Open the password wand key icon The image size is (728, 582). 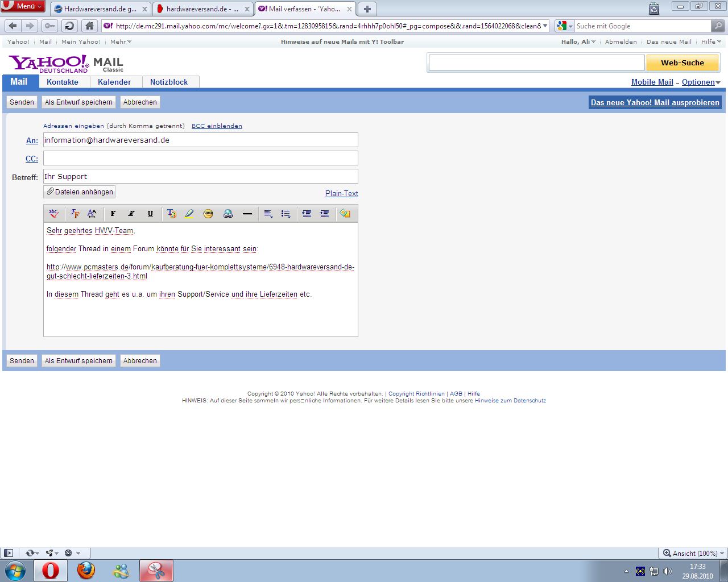pyautogui.click(x=50, y=26)
